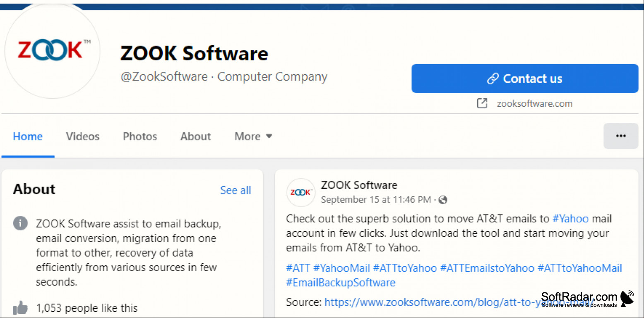Click the Contact us button
The width and height of the screenshot is (644, 318).
525,79
